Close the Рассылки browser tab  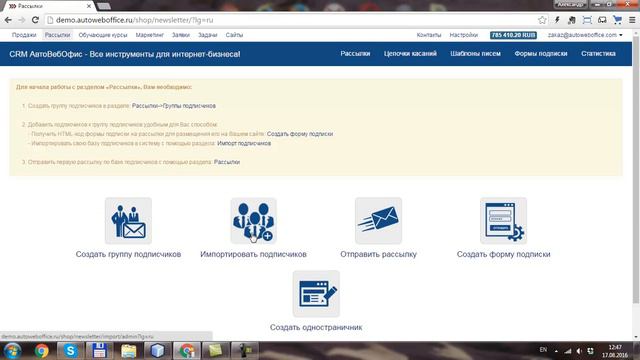[89, 6]
